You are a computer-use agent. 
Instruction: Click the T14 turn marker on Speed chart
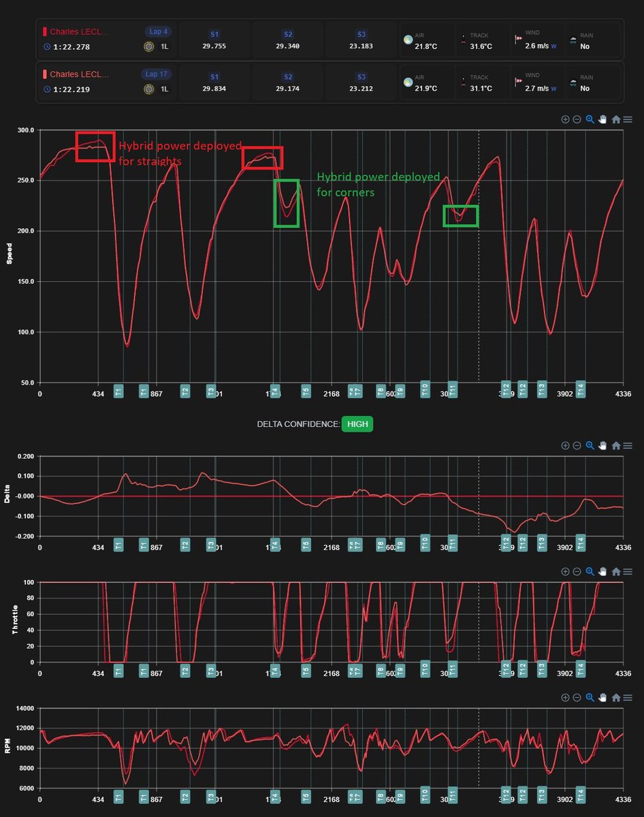581,389
